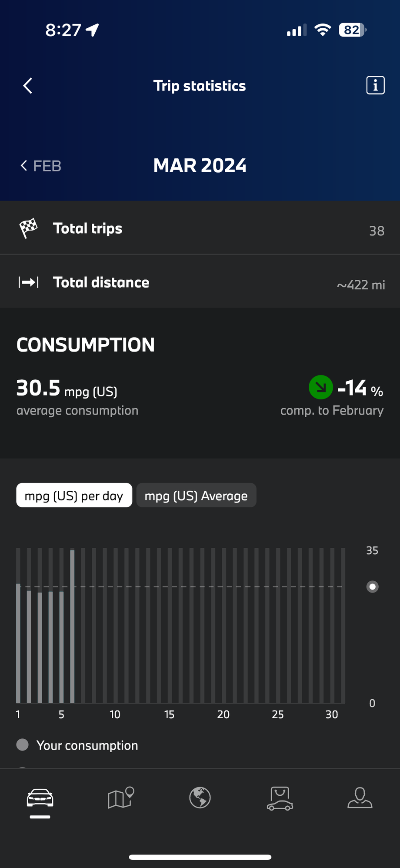Tap the average marker dot on chart axis
This screenshot has height=868, width=400.
(373, 586)
